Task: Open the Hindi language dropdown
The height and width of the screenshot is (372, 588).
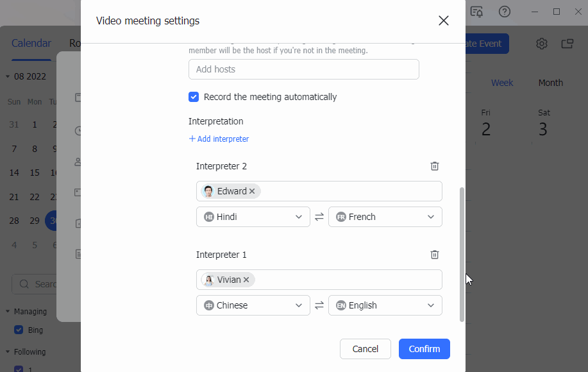Action: (x=253, y=217)
